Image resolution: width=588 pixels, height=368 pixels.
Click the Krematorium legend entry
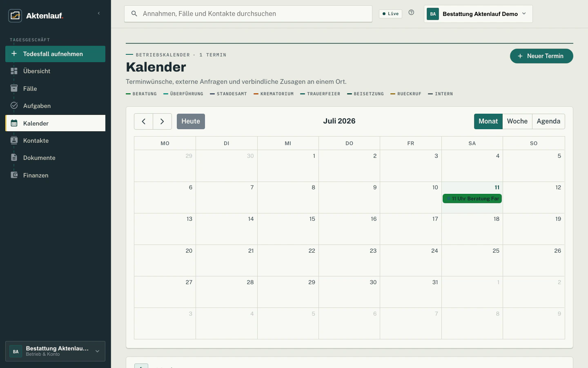click(274, 94)
